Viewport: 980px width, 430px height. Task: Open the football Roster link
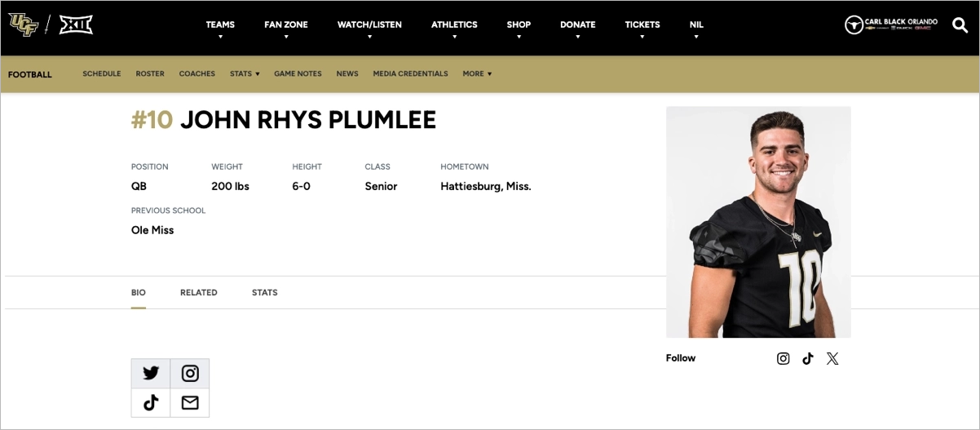(x=150, y=73)
